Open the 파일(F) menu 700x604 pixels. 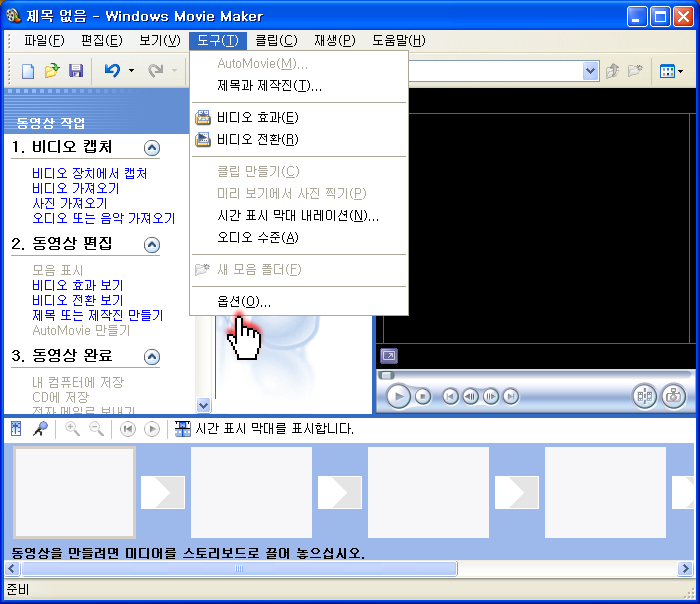44,41
